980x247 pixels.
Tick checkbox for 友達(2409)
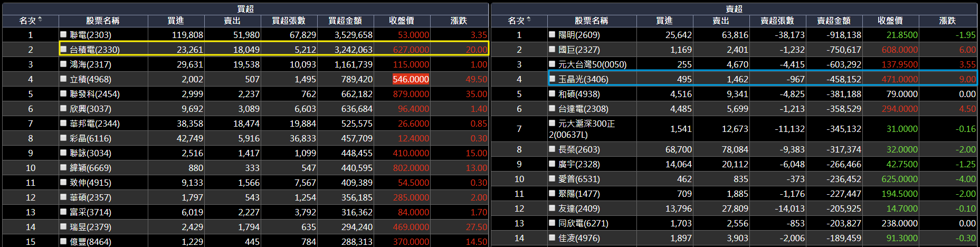click(x=552, y=208)
